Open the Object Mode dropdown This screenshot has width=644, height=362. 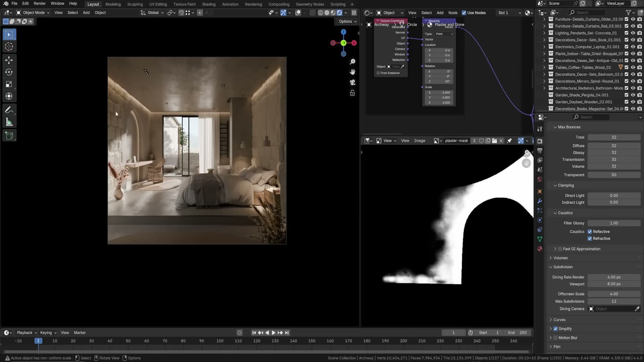click(x=33, y=13)
